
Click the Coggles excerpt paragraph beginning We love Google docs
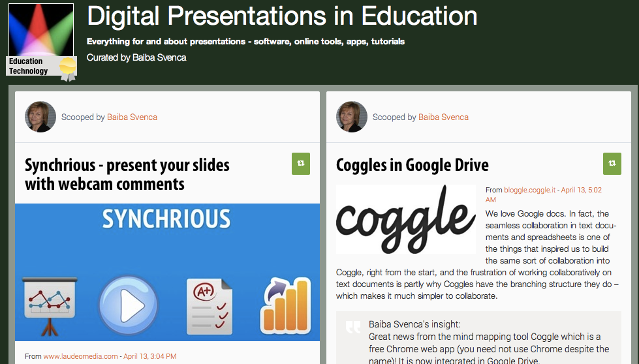tap(478, 255)
